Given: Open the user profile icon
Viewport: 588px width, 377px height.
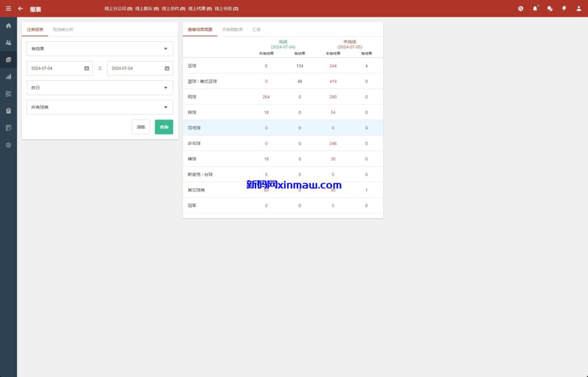Looking at the screenshot, I should pyautogui.click(x=578, y=9).
